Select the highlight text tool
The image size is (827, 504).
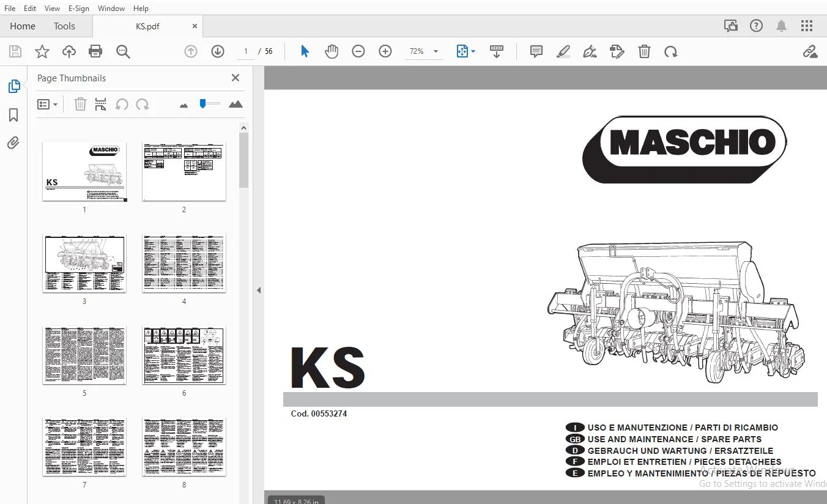[x=563, y=52]
